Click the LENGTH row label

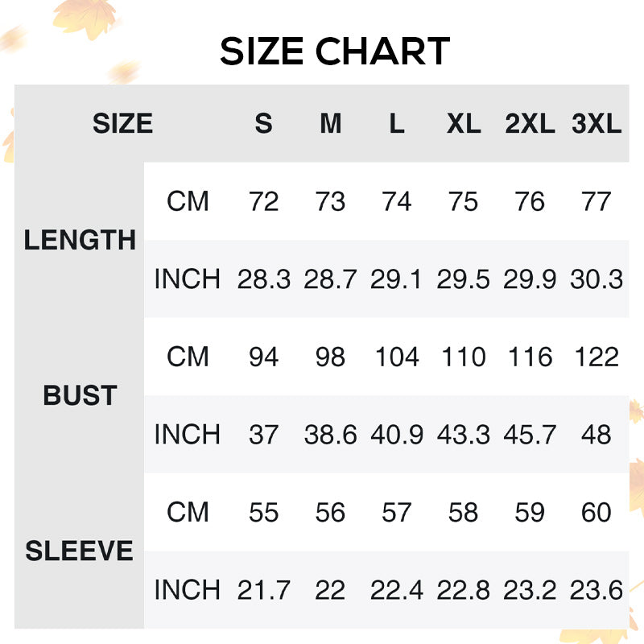[80, 240]
